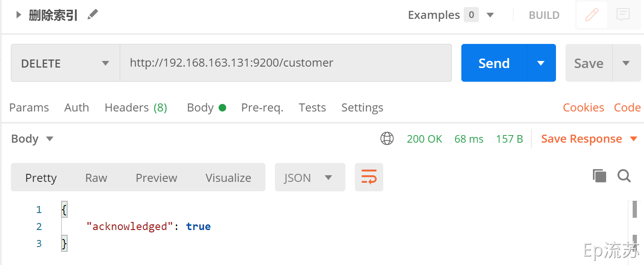Click the globe network icon
644x265 pixels.
click(387, 139)
